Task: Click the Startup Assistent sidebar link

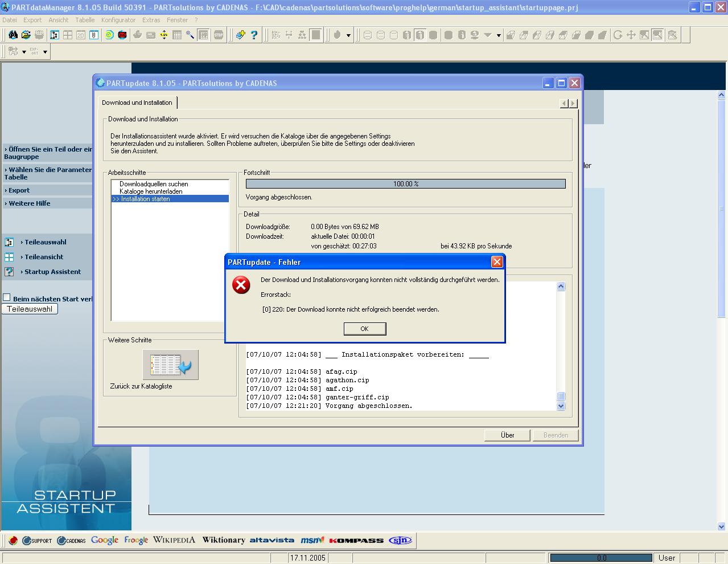Action: (x=52, y=272)
